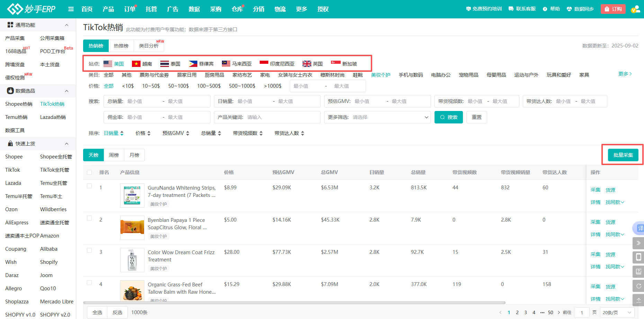The width and height of the screenshot is (644, 319).
Task: Open the 更多筛选 dropdown
Action: click(x=377, y=117)
